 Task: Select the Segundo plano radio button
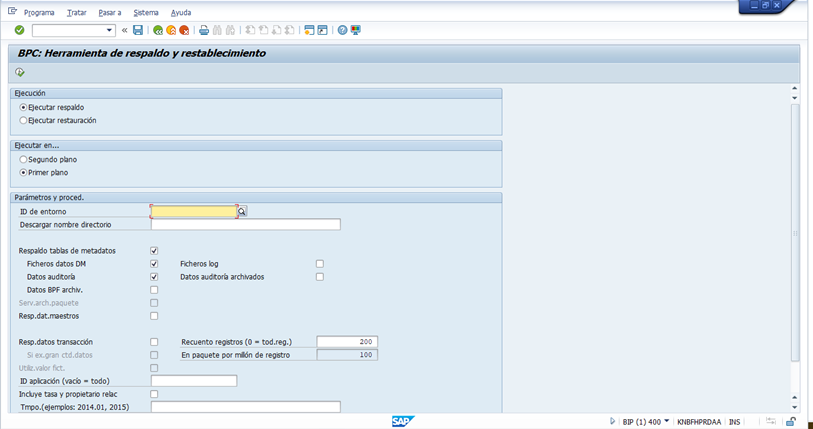pos(23,159)
